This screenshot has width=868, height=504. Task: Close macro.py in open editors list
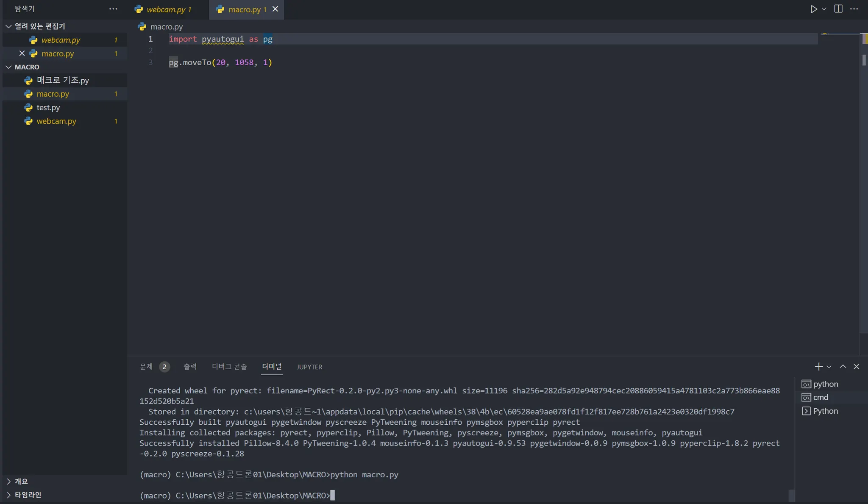tap(22, 53)
